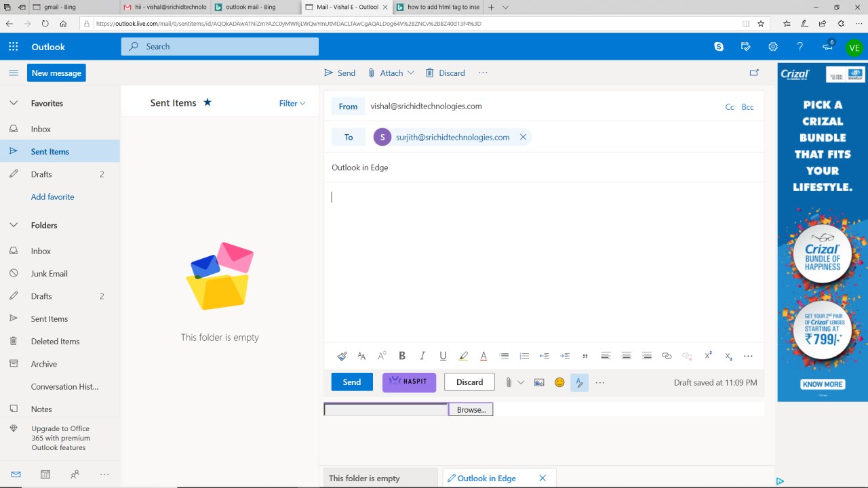Image resolution: width=868 pixels, height=488 pixels.
Task: Insert hyperlink
Action: click(667, 356)
